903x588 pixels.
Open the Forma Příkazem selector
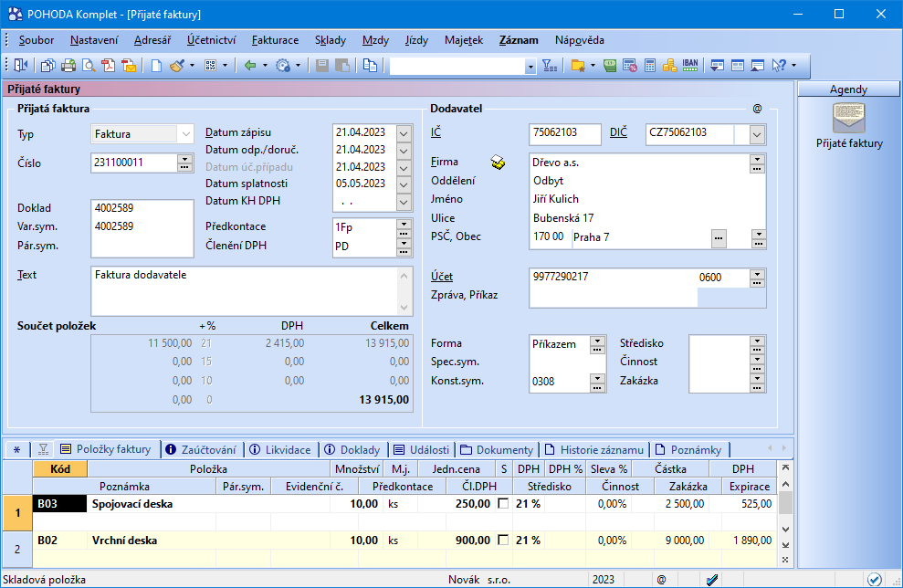pos(597,345)
